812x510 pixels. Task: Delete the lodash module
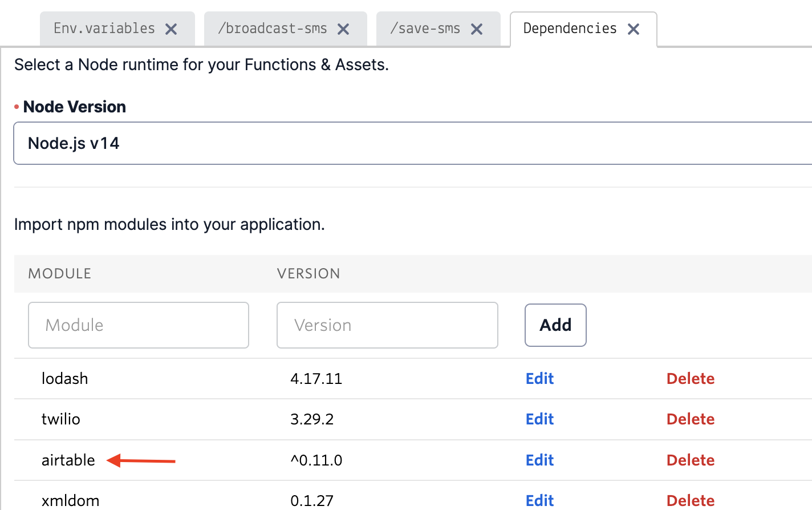pos(690,379)
